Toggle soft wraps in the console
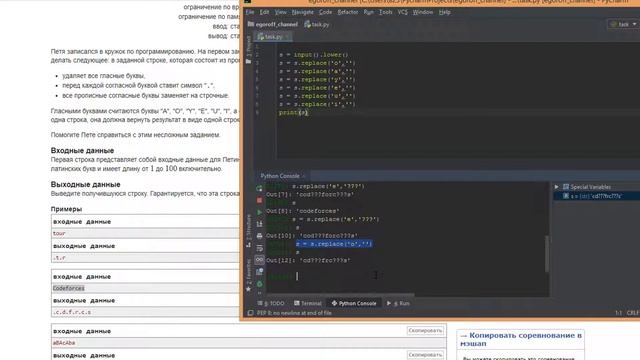 259,248
